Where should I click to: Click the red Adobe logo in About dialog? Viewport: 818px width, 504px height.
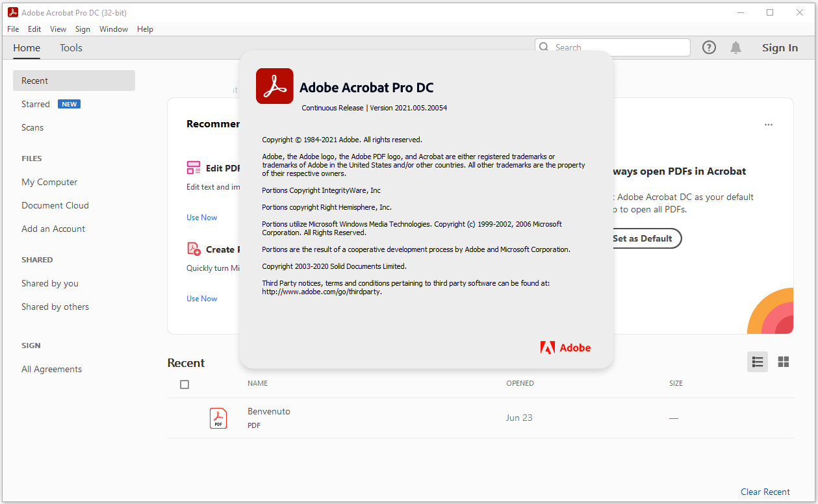click(x=565, y=347)
